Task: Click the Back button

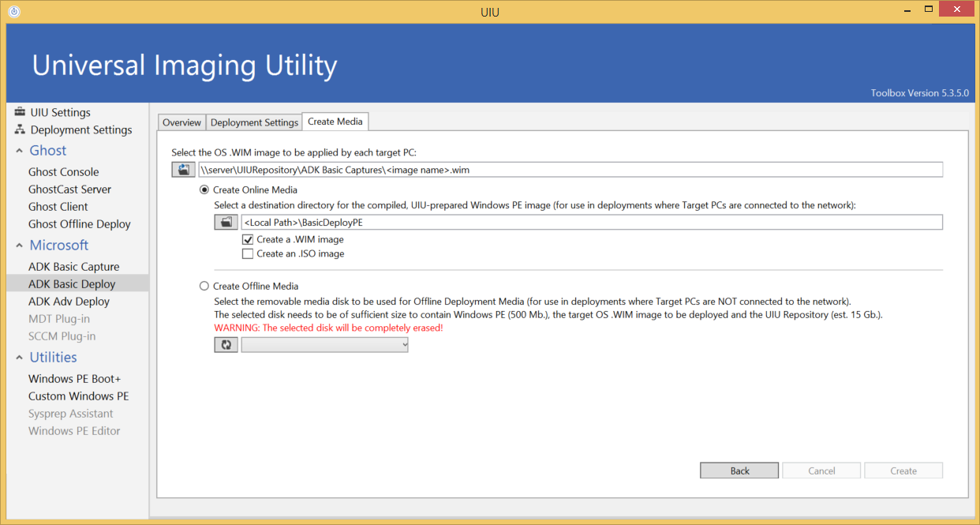Action: click(739, 471)
